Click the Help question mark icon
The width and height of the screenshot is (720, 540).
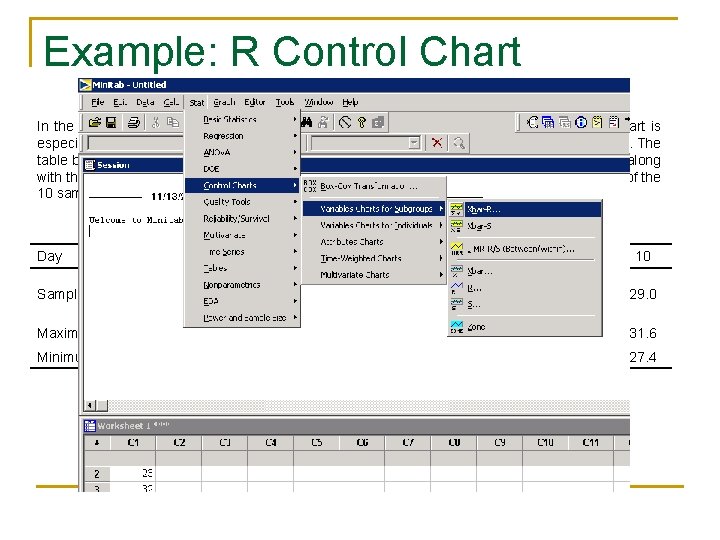point(362,123)
